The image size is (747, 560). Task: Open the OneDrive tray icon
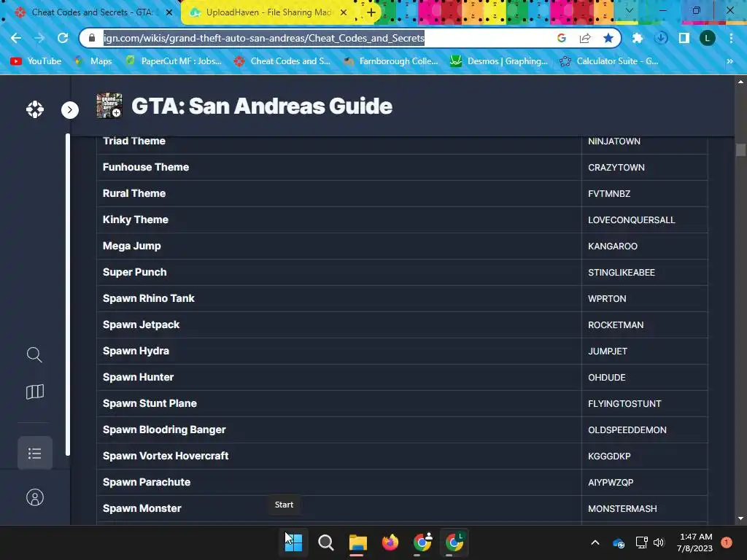[619, 542]
